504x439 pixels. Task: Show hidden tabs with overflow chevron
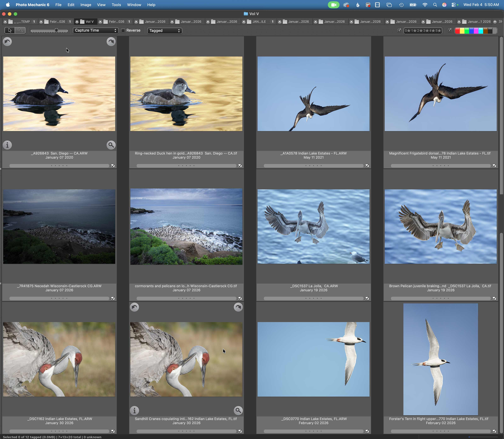(x=501, y=22)
